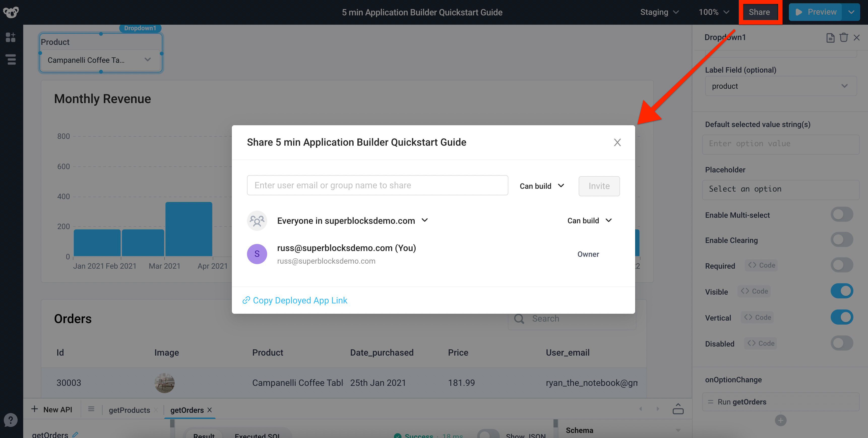Expand the Can build permission dropdown beside Invite
868x438 pixels.
(541, 186)
